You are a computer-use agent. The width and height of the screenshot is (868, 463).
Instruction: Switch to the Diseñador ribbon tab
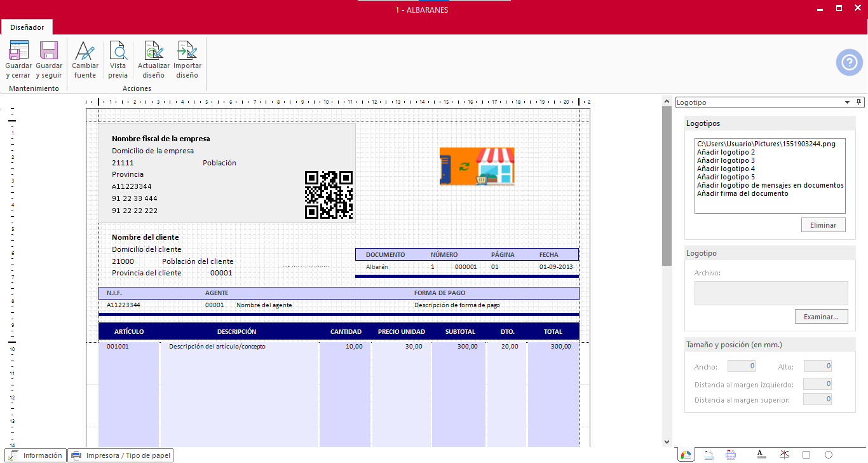click(27, 27)
